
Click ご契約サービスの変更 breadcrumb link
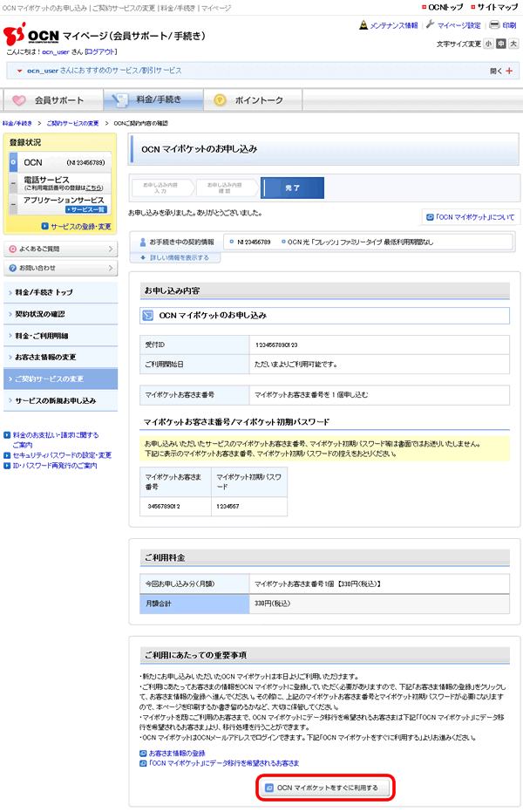[x=72, y=123]
